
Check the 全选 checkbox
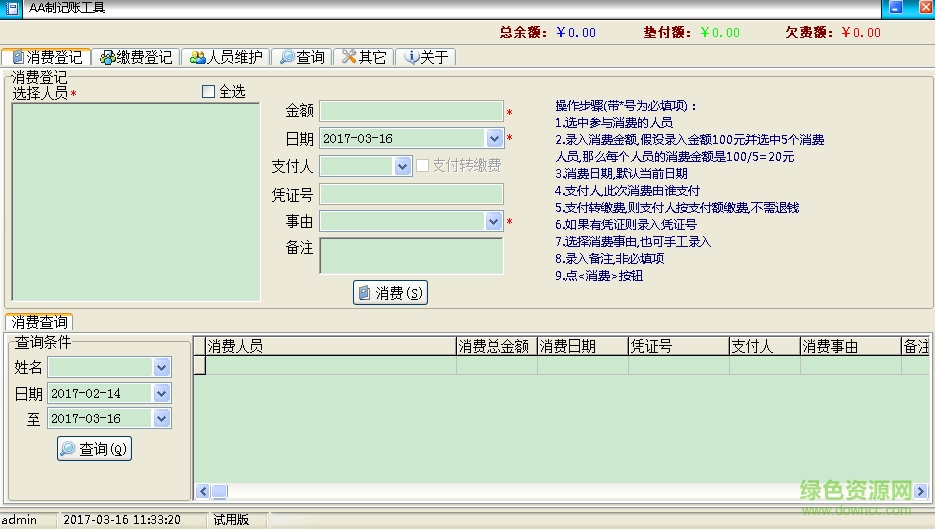pos(208,91)
